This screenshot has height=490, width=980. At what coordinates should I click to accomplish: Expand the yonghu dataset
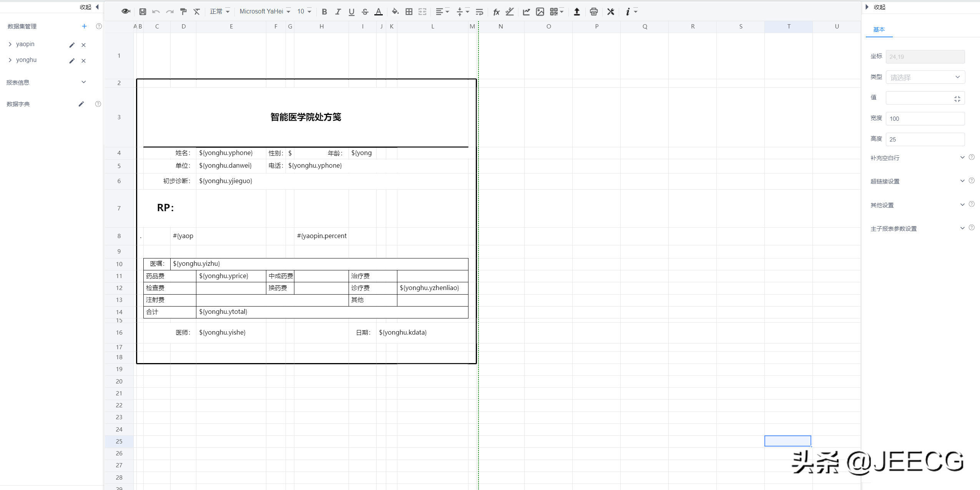coord(10,60)
